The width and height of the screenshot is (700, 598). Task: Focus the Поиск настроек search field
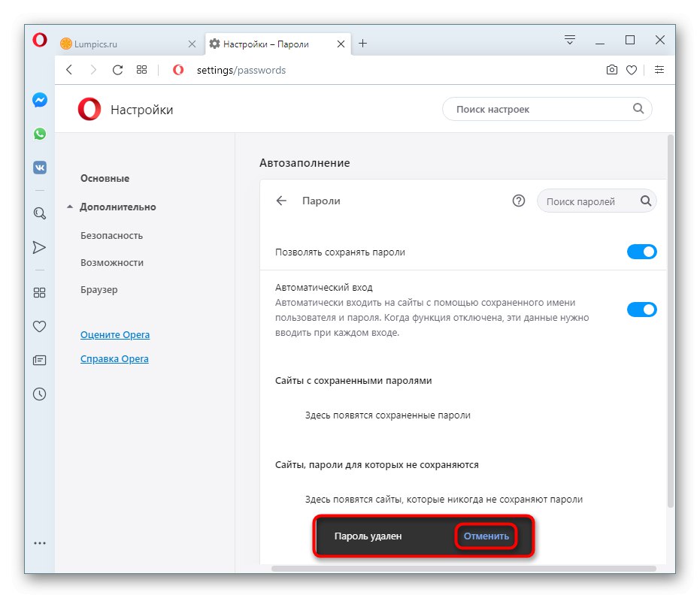[547, 109]
